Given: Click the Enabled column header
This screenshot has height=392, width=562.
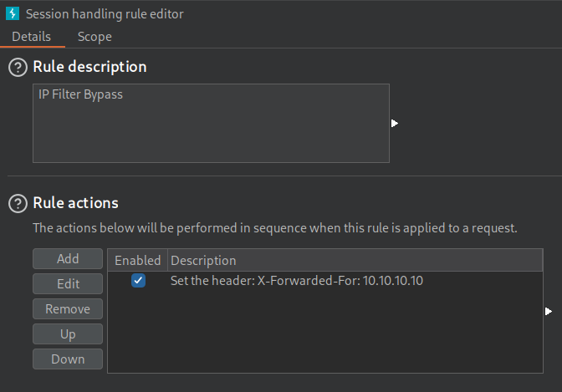Looking at the screenshot, I should tap(138, 261).
